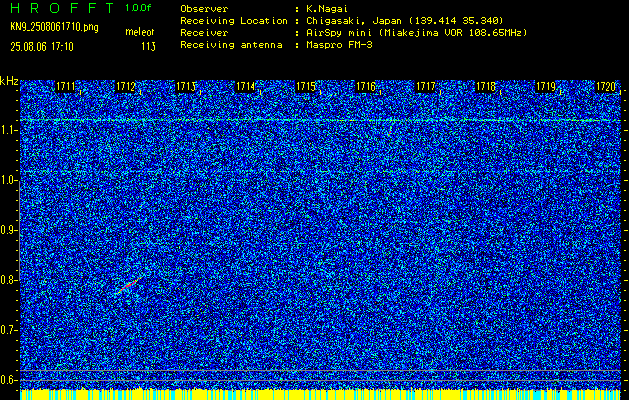This screenshot has height=400, width=629.
Task: Click the 1717 time marker
Action: 425,86
